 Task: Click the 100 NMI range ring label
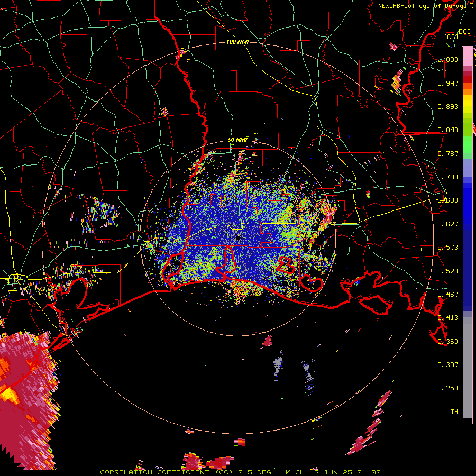pyautogui.click(x=237, y=42)
